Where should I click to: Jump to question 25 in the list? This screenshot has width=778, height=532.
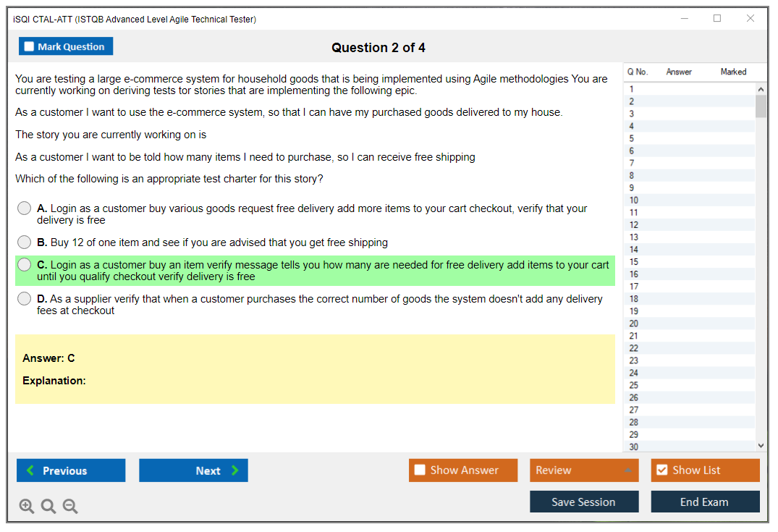634,385
